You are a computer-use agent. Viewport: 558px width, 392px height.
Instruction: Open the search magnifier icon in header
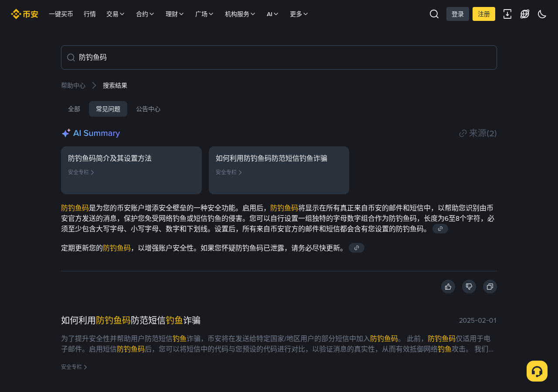(x=434, y=14)
